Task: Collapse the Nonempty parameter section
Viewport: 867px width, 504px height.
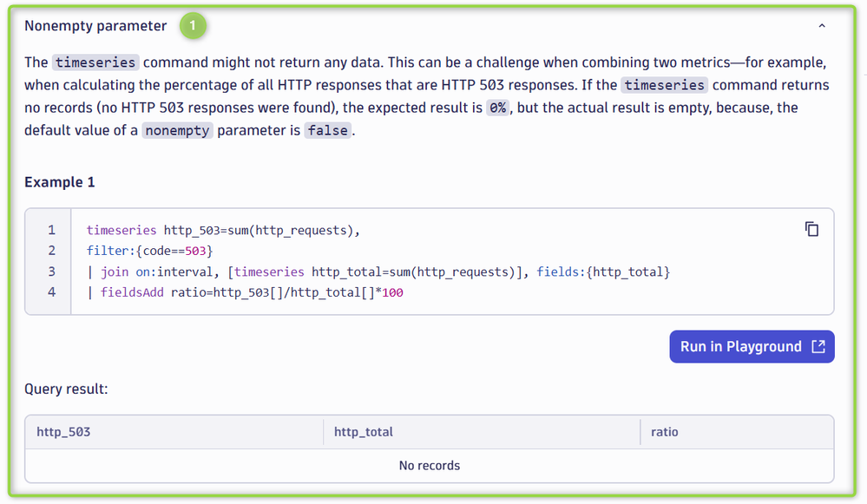Action: pos(822,26)
